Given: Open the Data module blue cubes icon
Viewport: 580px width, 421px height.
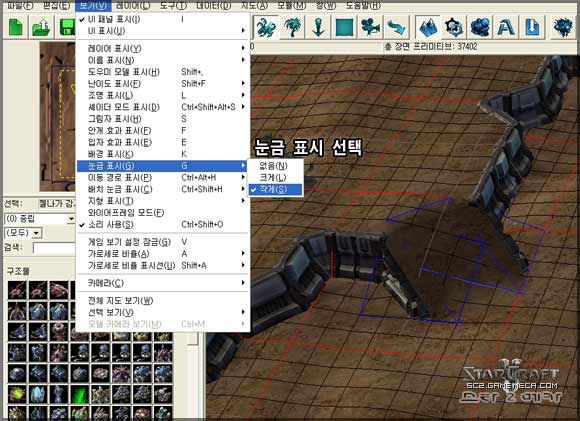Looking at the screenshot, I should click(x=480, y=27).
